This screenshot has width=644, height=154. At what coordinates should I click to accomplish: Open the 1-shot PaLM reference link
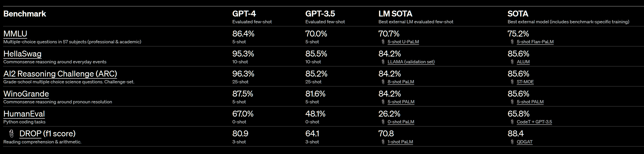coord(400,142)
